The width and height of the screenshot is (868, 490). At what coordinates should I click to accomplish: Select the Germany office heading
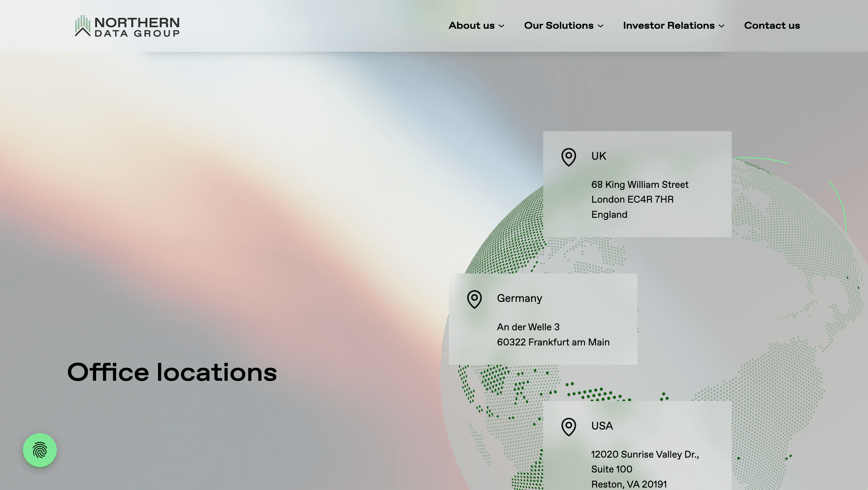click(519, 299)
